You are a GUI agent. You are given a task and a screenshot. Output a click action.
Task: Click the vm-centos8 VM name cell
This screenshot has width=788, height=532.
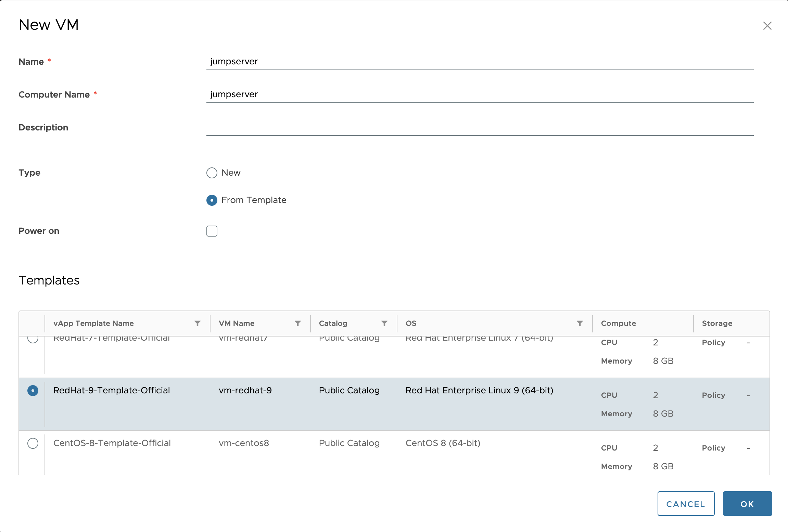pos(244,443)
